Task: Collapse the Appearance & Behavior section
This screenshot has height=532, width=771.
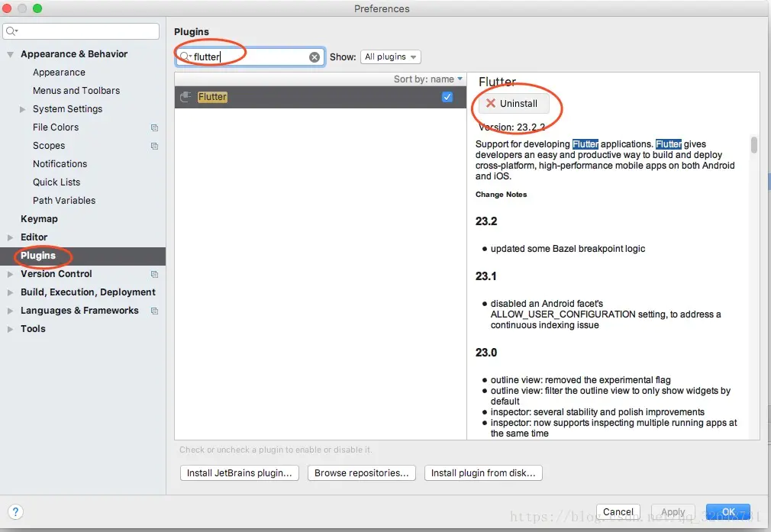Action: (x=10, y=55)
